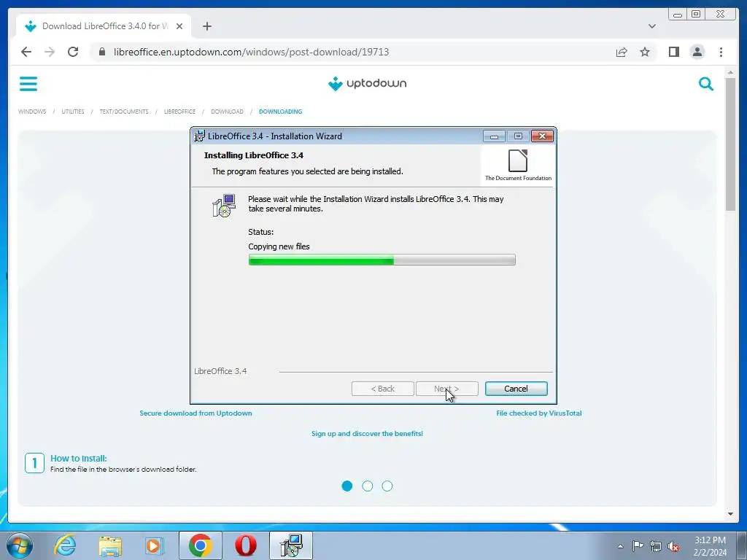Toggle Chrome side panel
This screenshot has height=560, width=747.
coord(673,52)
